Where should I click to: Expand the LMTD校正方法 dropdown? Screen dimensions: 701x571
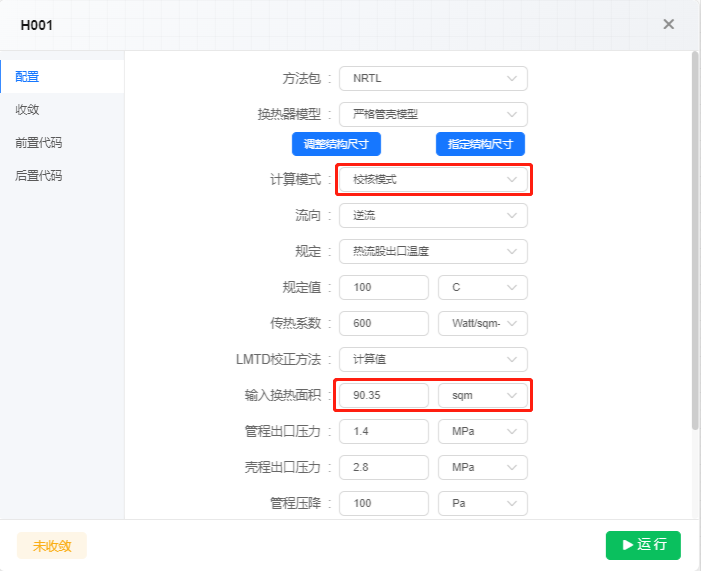(433, 360)
